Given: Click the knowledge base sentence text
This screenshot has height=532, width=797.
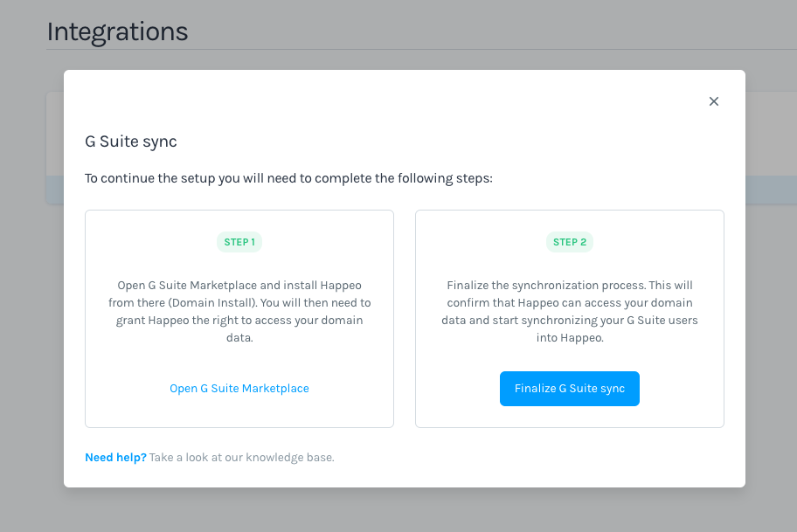Looking at the screenshot, I should [x=242, y=457].
